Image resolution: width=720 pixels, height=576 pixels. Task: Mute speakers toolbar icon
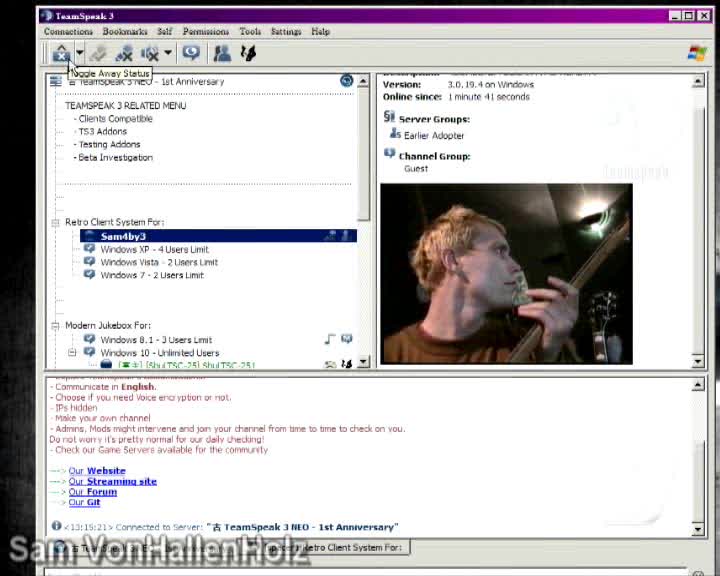(x=150, y=54)
